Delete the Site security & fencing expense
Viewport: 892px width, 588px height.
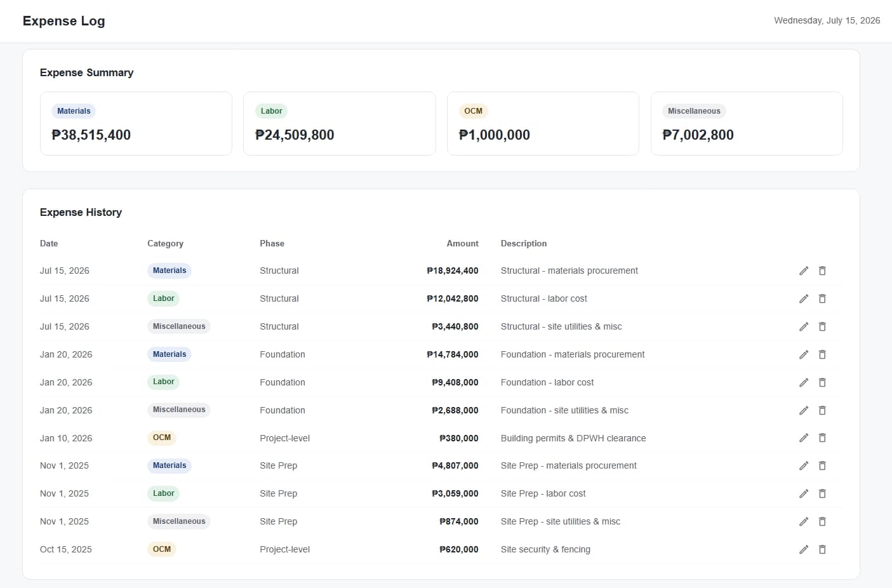(x=822, y=549)
